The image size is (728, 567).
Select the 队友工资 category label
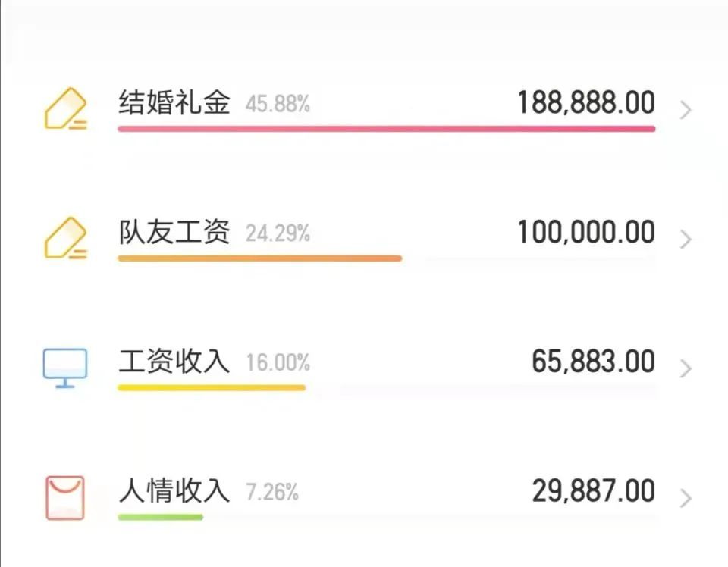tap(174, 232)
